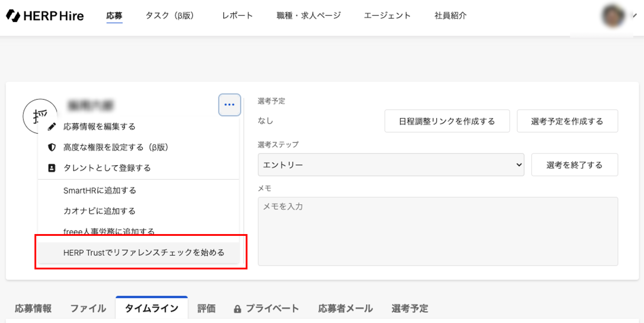Screen dimensions: 644x323
Task: Click 選考予定を作成する button
Action: click(x=567, y=121)
